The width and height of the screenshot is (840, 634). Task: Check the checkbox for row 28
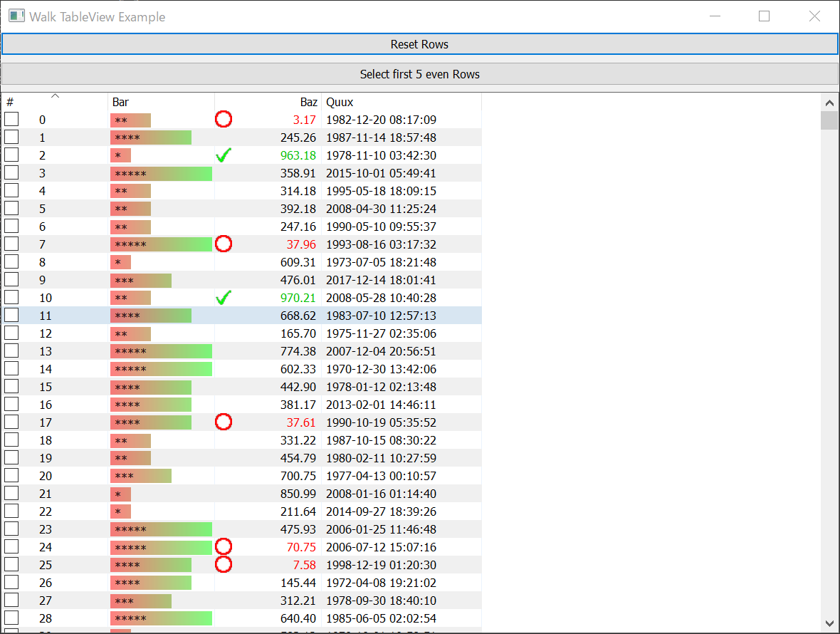(11, 618)
